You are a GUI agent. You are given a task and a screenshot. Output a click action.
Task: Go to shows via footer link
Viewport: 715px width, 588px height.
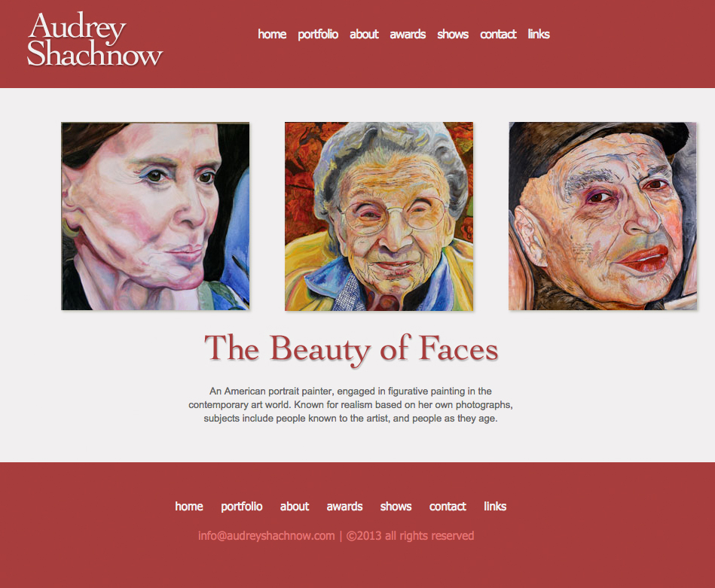(x=396, y=507)
